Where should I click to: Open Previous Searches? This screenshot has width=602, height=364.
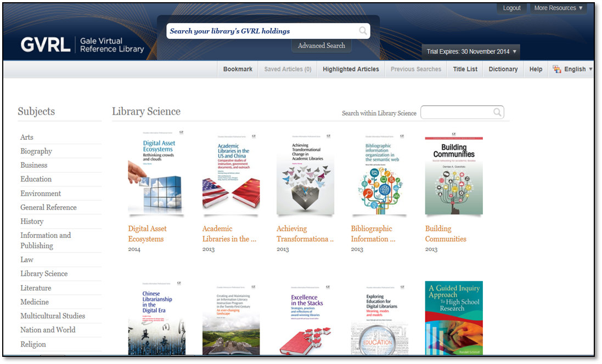click(416, 69)
